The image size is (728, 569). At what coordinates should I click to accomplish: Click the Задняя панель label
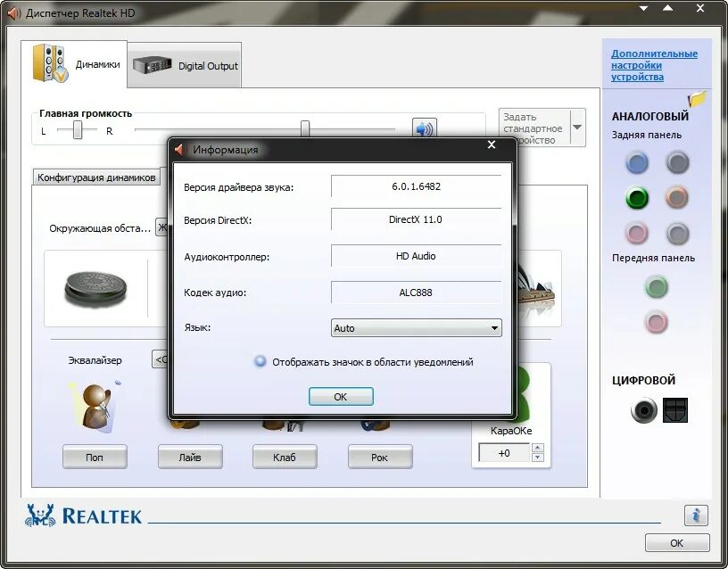point(646,135)
